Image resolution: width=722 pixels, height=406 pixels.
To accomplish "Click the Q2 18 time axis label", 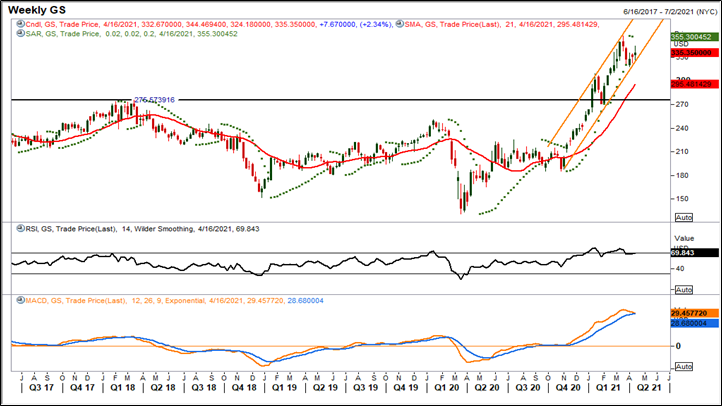I will (163, 388).
